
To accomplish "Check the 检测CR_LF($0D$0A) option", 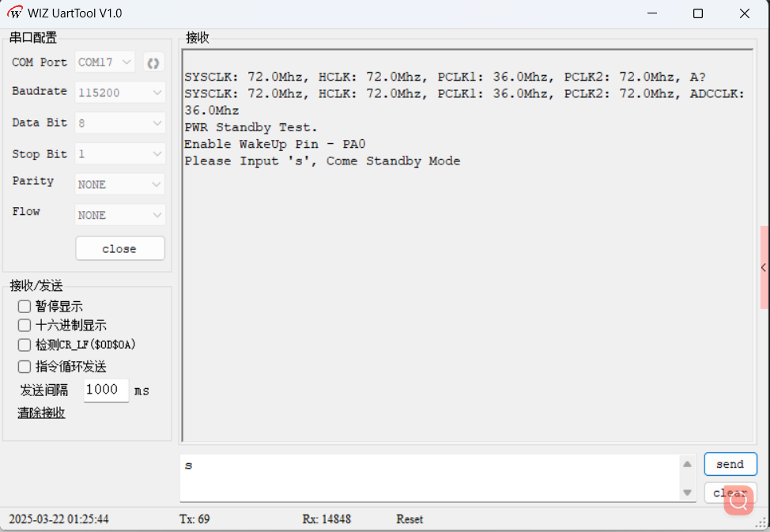I will [x=25, y=345].
